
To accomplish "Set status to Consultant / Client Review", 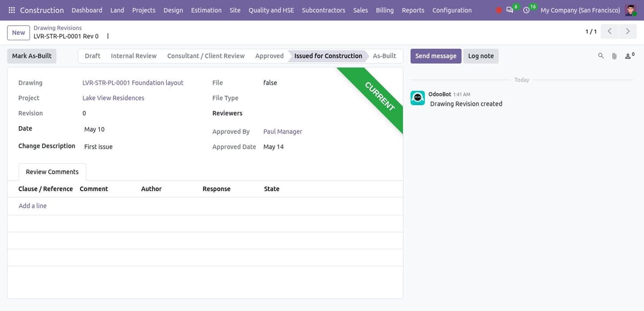I will coord(206,56).
